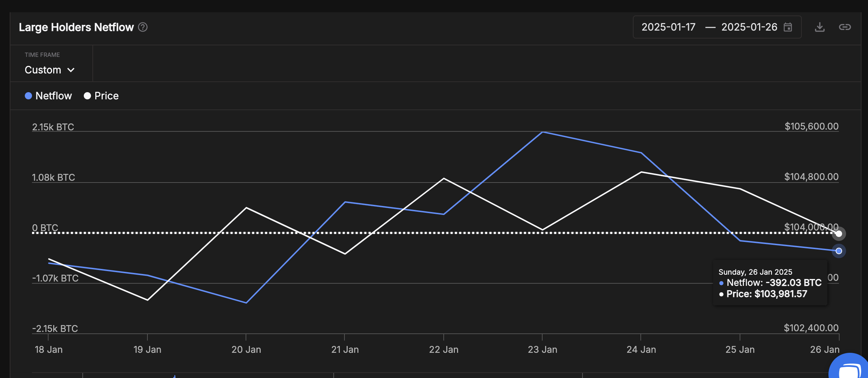Toggle the Netflow series legend

click(48, 96)
